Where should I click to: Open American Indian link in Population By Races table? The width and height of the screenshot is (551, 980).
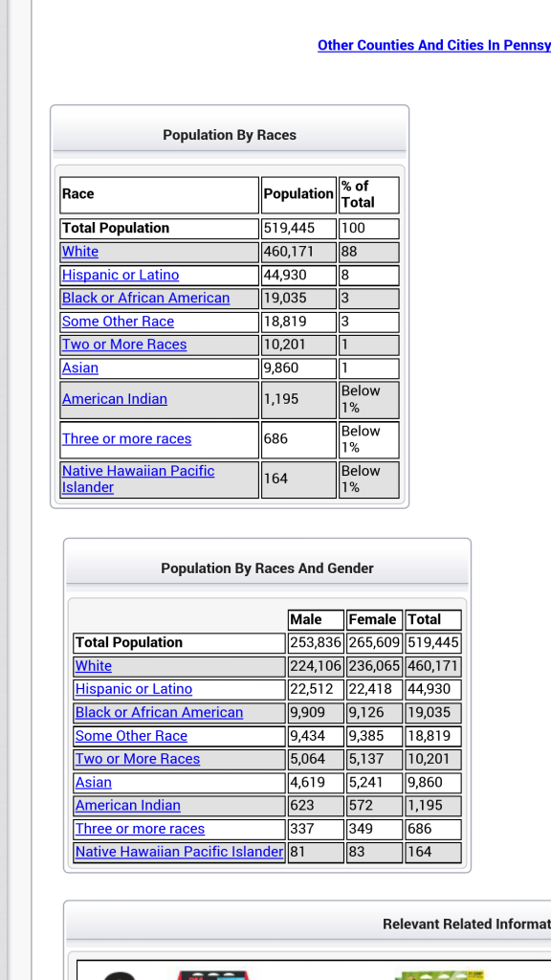pyautogui.click(x=115, y=399)
